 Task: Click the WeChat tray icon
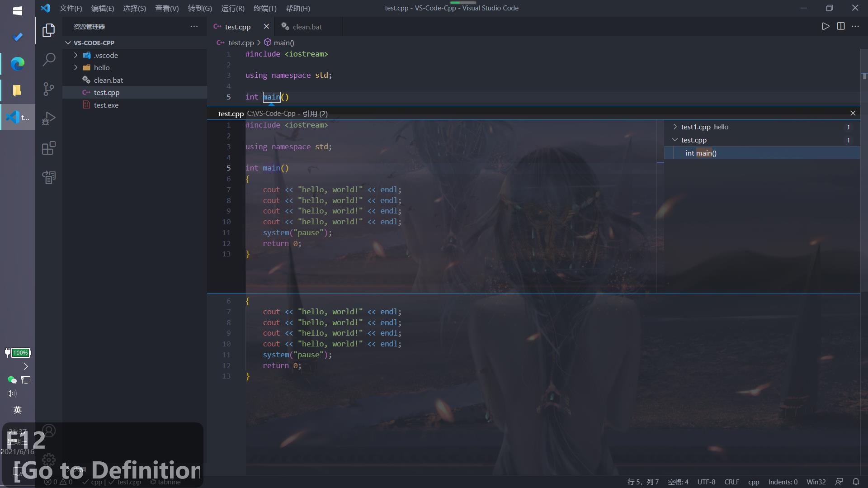pyautogui.click(x=12, y=380)
